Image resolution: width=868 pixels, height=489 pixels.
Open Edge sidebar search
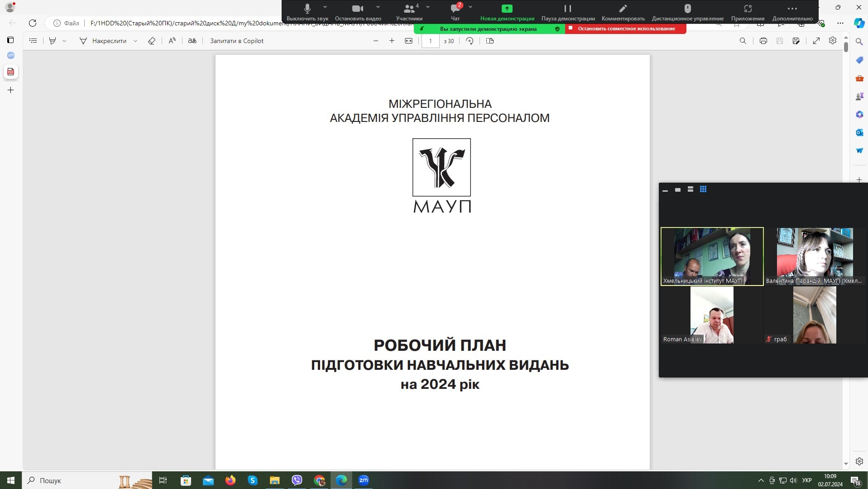[x=859, y=42]
